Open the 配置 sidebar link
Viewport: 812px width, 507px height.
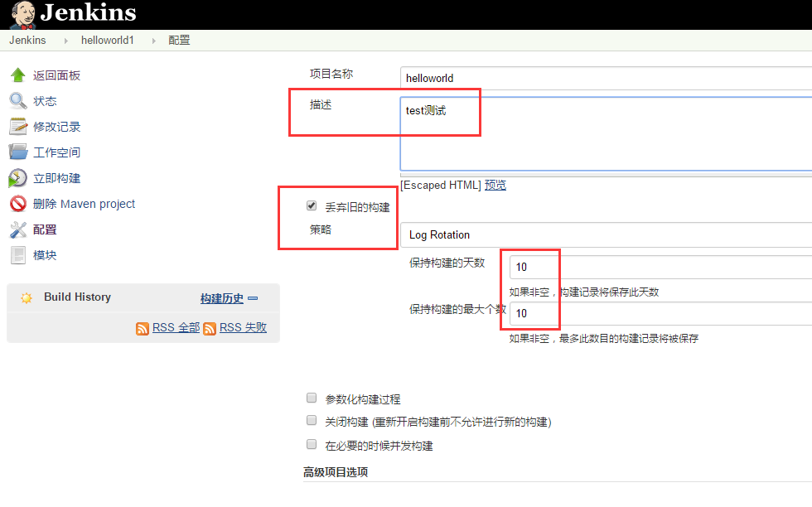pyautogui.click(x=45, y=229)
